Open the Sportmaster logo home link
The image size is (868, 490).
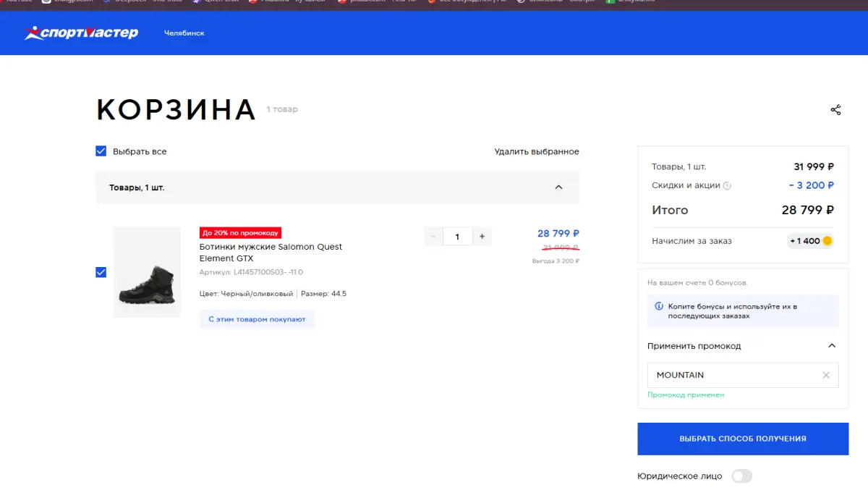coord(81,33)
